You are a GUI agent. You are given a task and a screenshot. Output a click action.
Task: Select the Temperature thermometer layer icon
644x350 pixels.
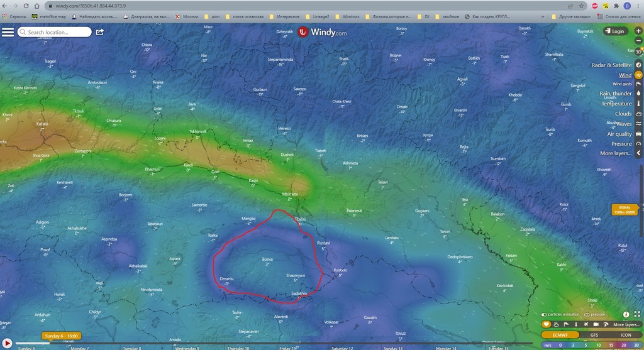pyautogui.click(x=638, y=104)
